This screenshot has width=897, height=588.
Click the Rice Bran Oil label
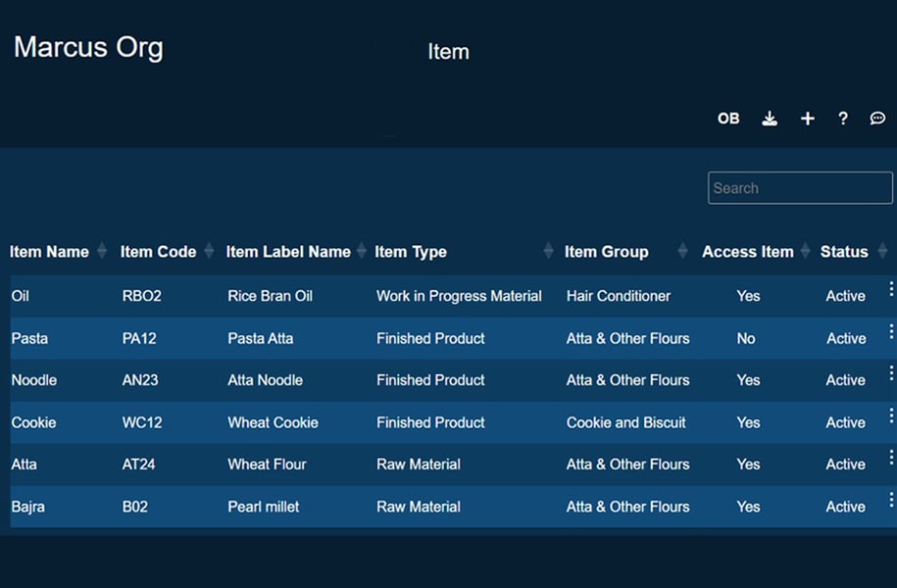(x=270, y=296)
